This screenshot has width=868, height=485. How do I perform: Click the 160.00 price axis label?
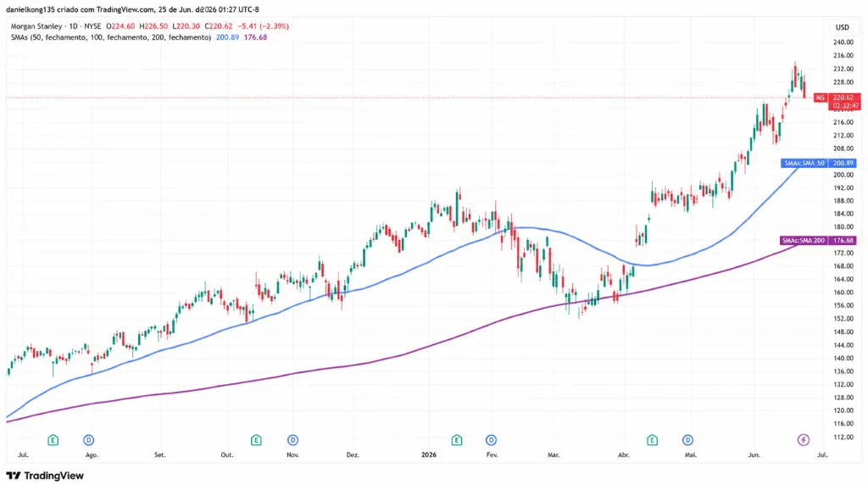pos(843,293)
